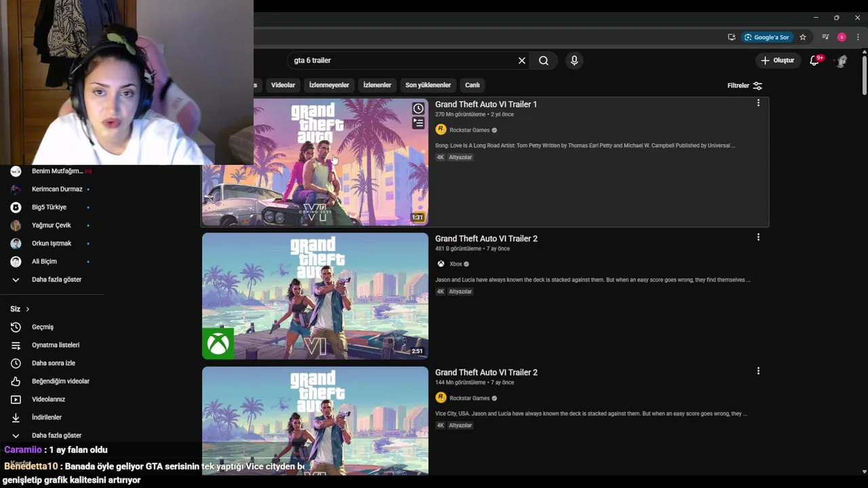Image resolution: width=868 pixels, height=488 pixels.
Task: Expand the Siz section chevron
Action: [x=27, y=309]
